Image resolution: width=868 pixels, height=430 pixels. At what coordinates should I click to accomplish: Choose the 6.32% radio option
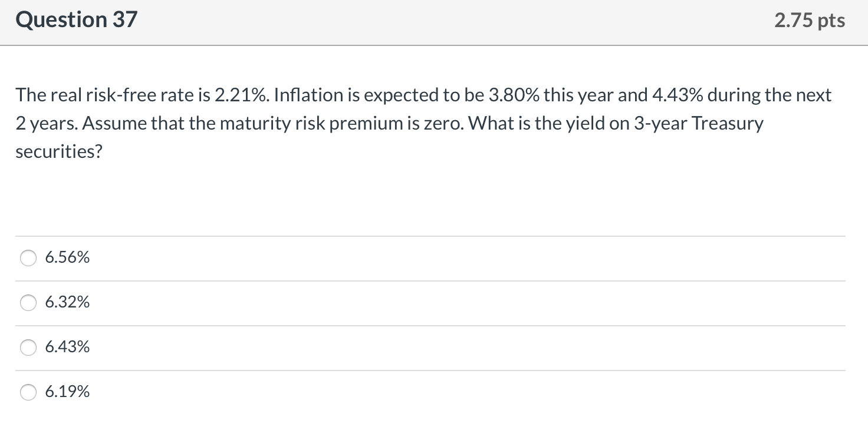pos(28,303)
